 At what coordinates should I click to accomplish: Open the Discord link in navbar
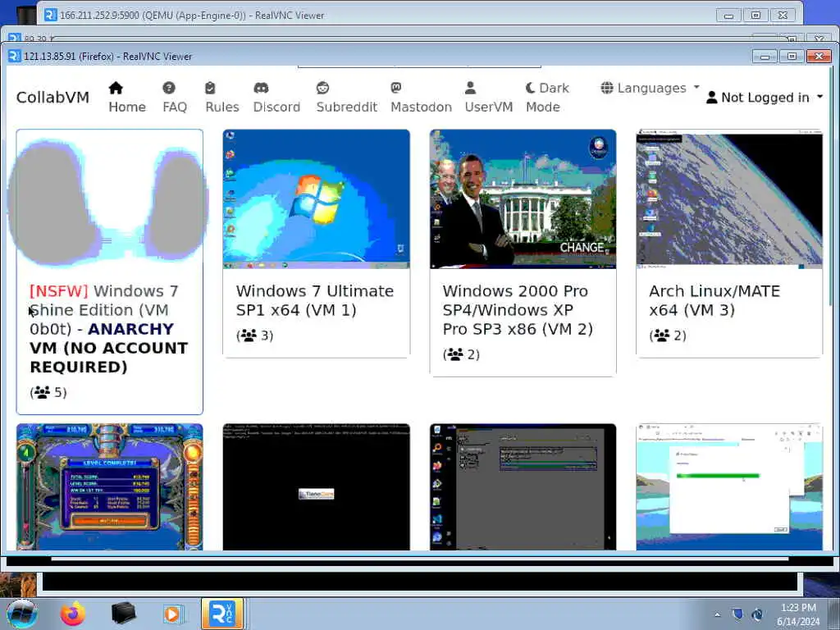(x=276, y=97)
